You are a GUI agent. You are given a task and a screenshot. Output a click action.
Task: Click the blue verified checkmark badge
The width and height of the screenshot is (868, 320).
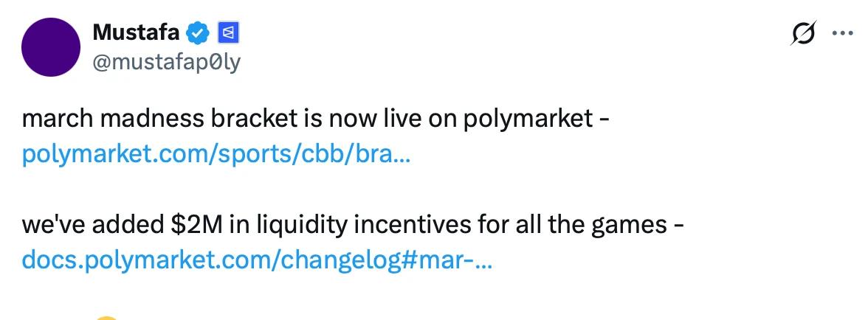tap(198, 32)
